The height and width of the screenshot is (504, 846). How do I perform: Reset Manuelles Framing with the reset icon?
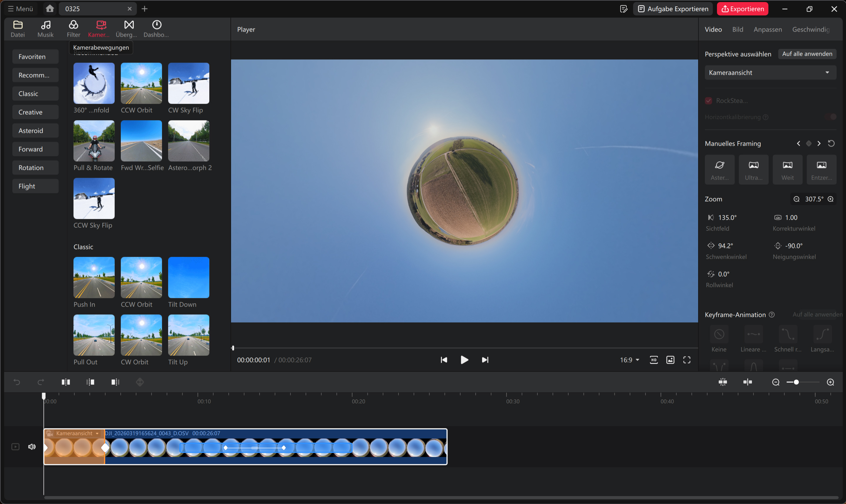831,143
